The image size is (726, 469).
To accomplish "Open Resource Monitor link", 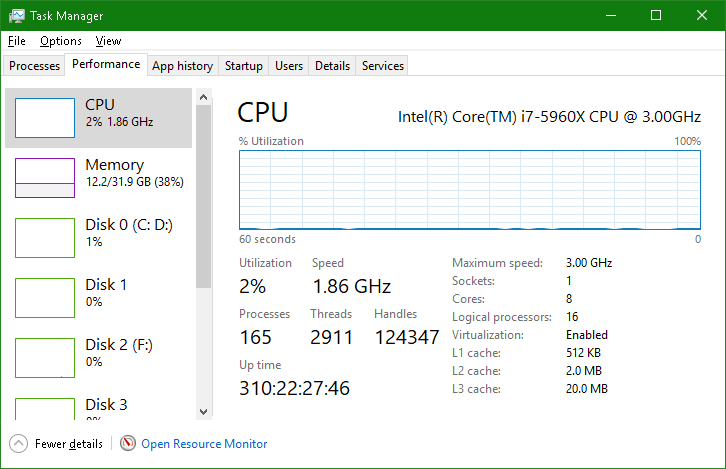I will [x=204, y=444].
